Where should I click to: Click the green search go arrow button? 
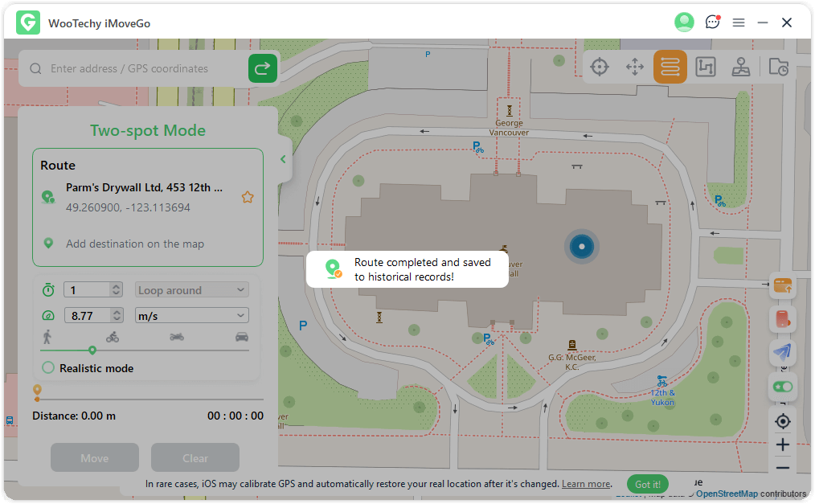click(x=262, y=69)
